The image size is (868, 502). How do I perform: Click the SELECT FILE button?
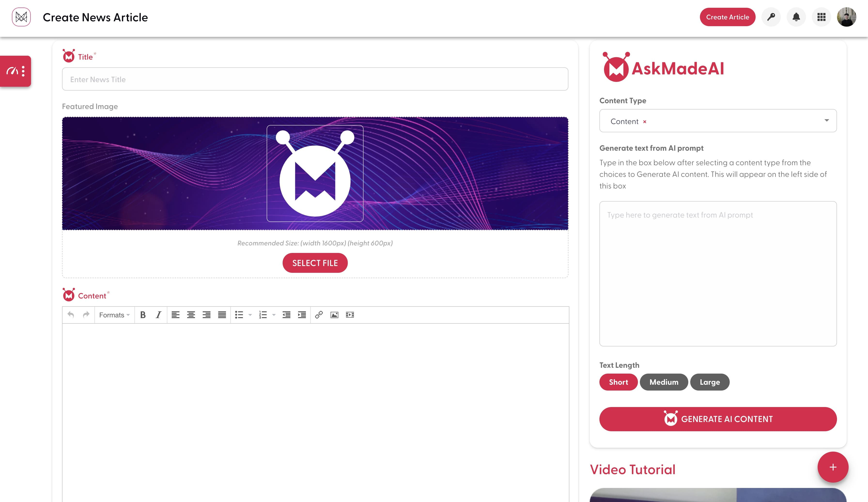click(315, 263)
